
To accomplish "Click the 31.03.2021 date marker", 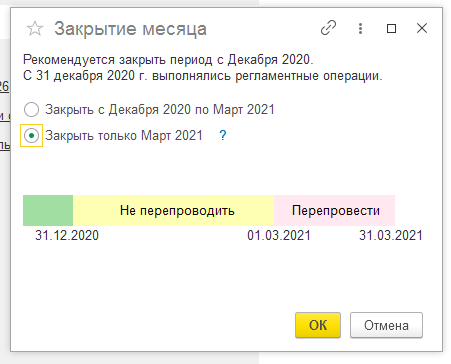I will coord(391,235).
